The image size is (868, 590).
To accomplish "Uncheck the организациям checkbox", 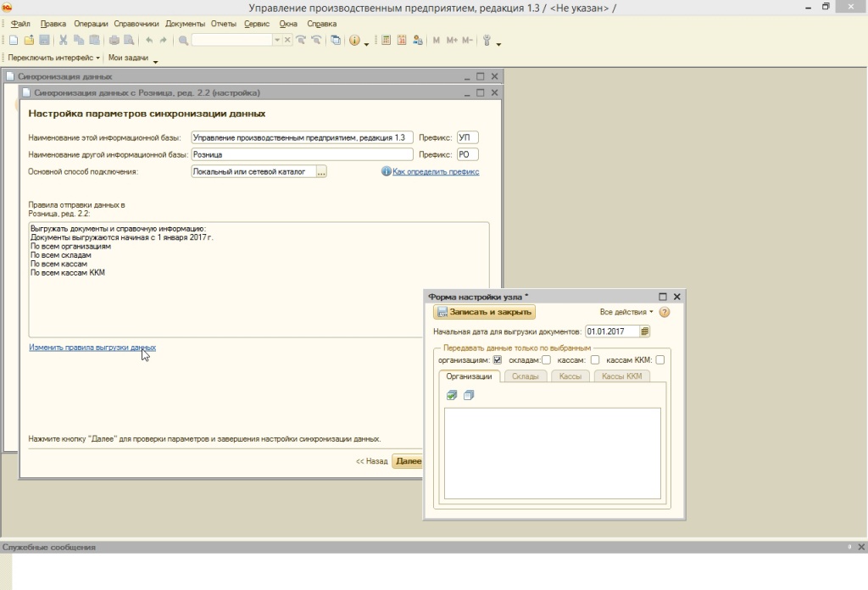I will (x=498, y=360).
